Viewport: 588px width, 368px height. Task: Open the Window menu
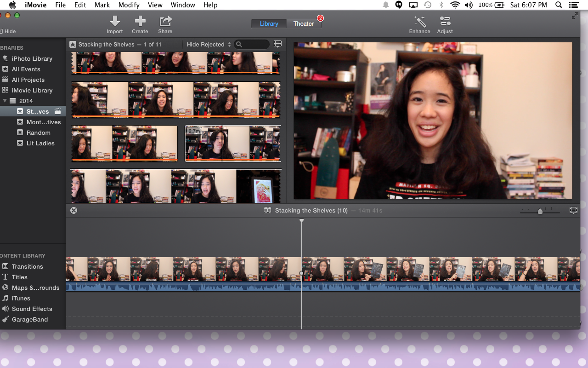coord(183,5)
